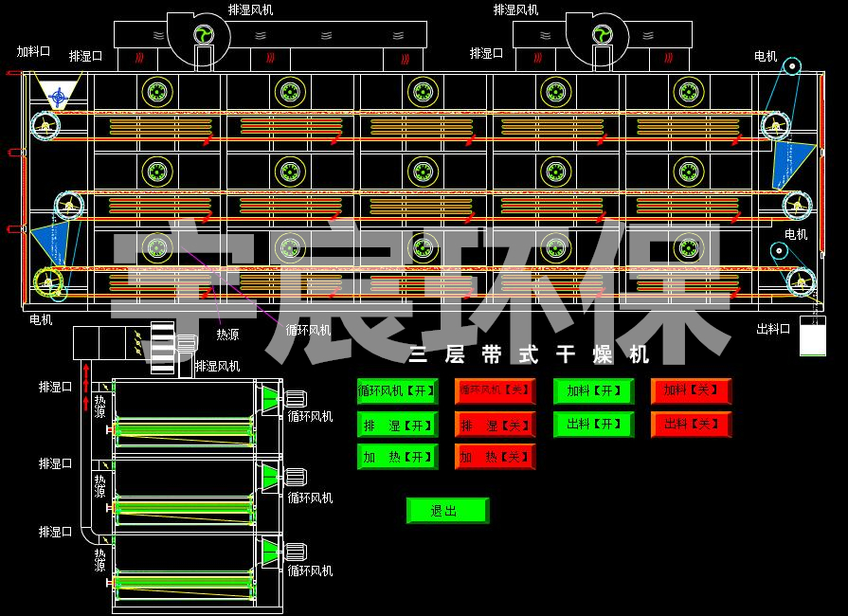
Task: Select the top-left circulation fan in upper layer
Action: click(157, 93)
